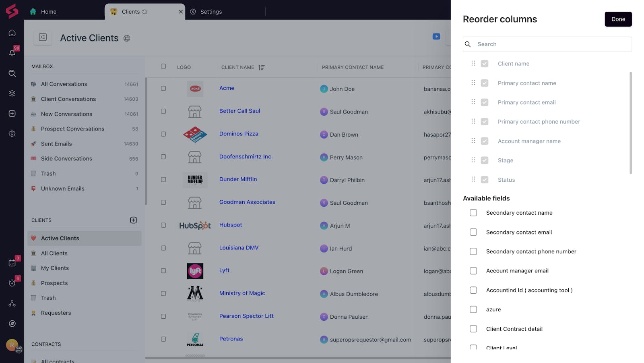Grab the drag handle for Account manager name
The height and width of the screenshot is (363, 644).
pos(473,141)
